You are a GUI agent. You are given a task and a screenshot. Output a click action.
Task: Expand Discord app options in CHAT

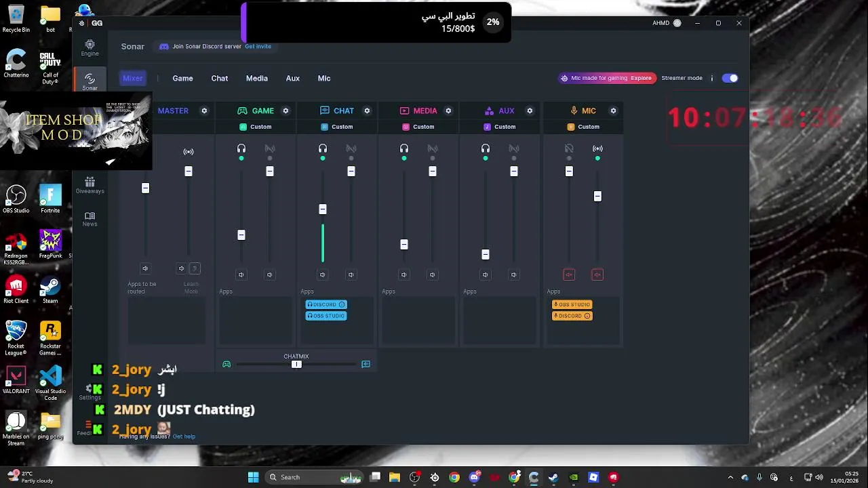[x=342, y=304]
